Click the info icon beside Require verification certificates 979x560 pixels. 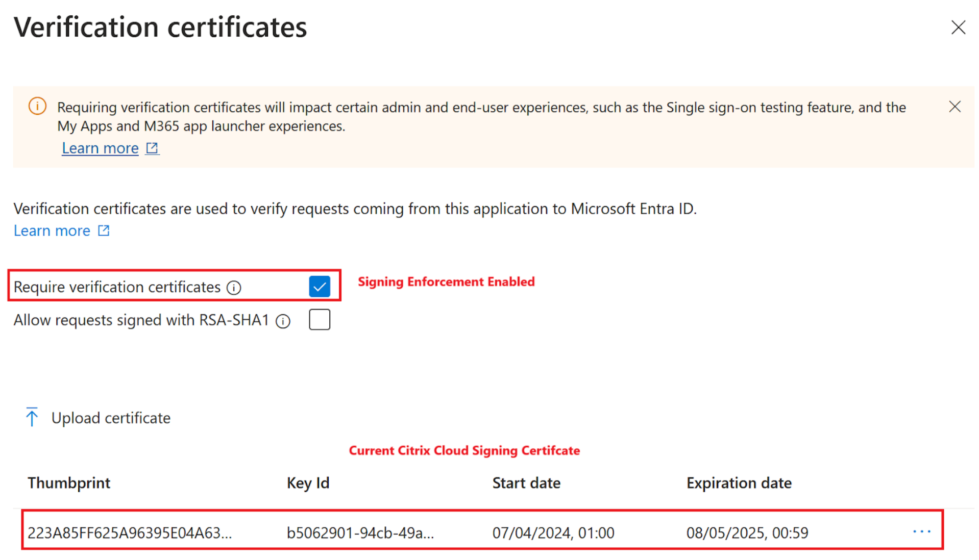pyautogui.click(x=234, y=287)
